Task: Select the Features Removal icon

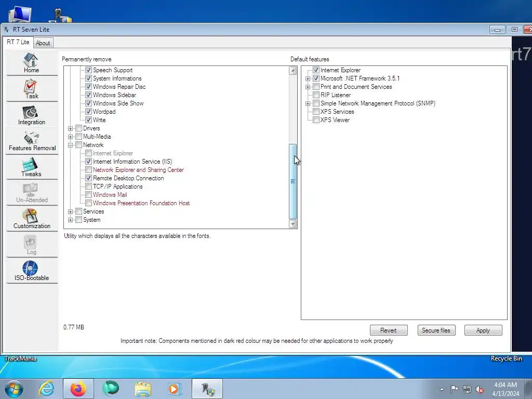Action: pos(31,141)
